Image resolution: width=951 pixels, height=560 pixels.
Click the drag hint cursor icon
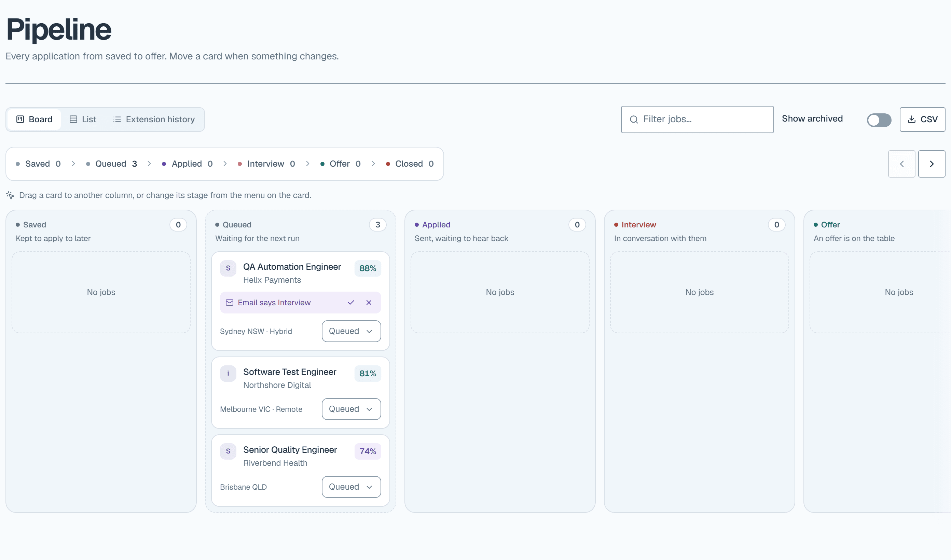[x=10, y=195]
